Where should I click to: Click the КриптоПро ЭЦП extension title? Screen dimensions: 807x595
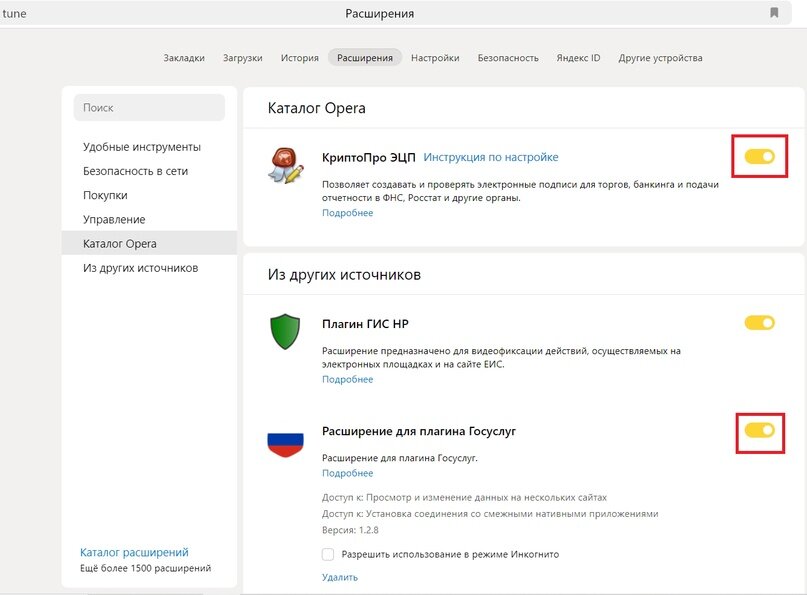click(x=369, y=158)
